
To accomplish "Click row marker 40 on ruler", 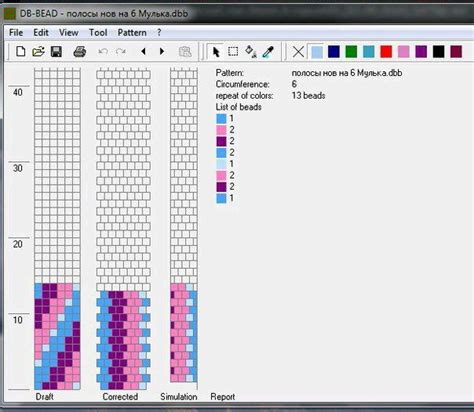I will pyautogui.click(x=18, y=92).
